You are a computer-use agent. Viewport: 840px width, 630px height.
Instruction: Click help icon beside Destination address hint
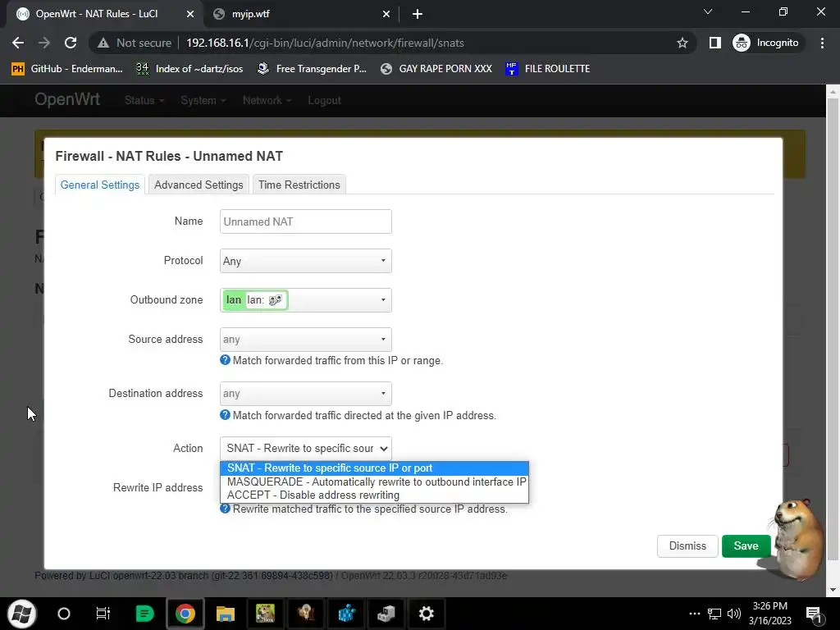(x=225, y=415)
